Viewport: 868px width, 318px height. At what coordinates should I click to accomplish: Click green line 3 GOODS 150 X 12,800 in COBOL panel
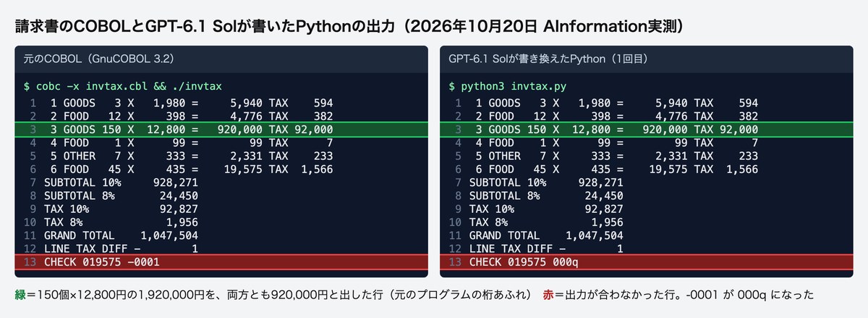(221, 130)
